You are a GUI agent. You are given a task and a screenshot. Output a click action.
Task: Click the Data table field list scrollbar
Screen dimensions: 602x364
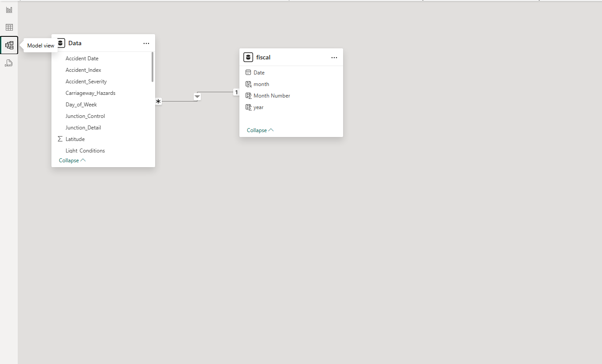click(x=152, y=67)
